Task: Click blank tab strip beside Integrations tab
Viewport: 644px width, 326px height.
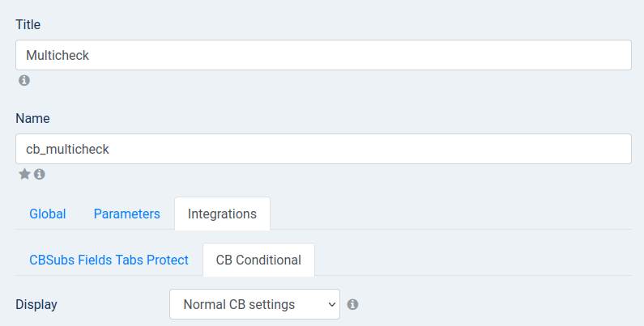Action: coord(450,214)
